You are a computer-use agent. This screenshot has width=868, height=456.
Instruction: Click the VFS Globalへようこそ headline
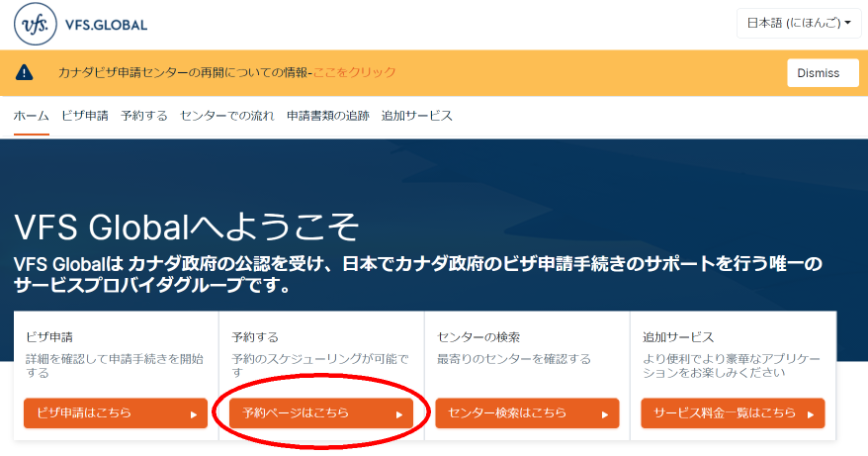click(x=187, y=227)
